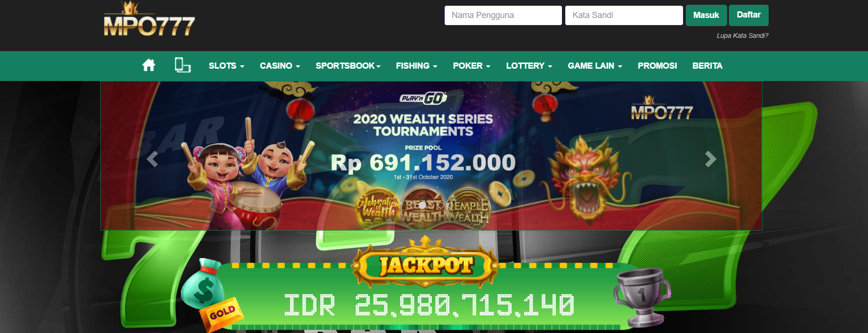Expand the CASINO dropdown menu

pyautogui.click(x=280, y=66)
